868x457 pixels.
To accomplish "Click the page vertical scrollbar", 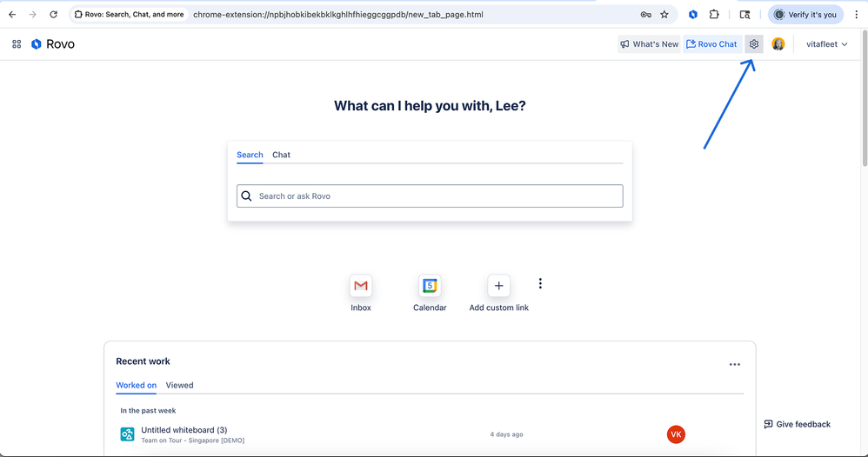I will click(865, 100).
